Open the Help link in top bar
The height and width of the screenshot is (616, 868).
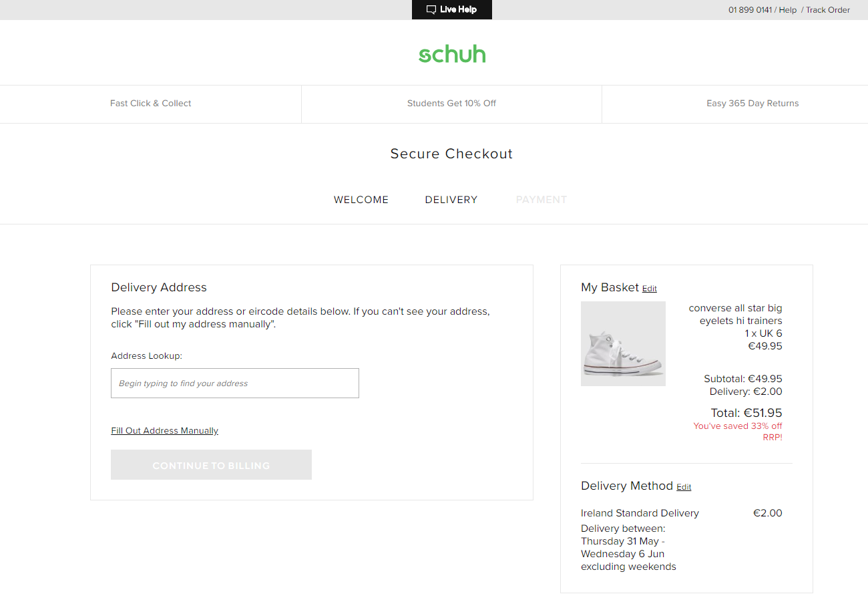pos(788,10)
